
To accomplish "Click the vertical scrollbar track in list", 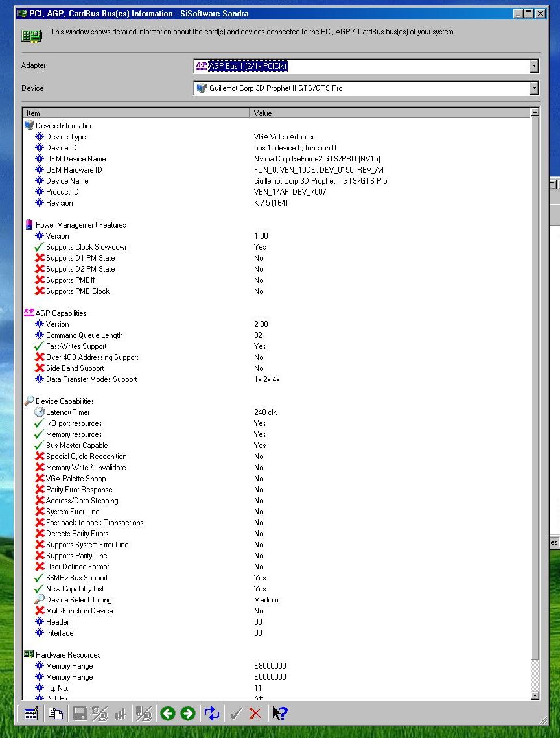I will pyautogui.click(x=535, y=675).
